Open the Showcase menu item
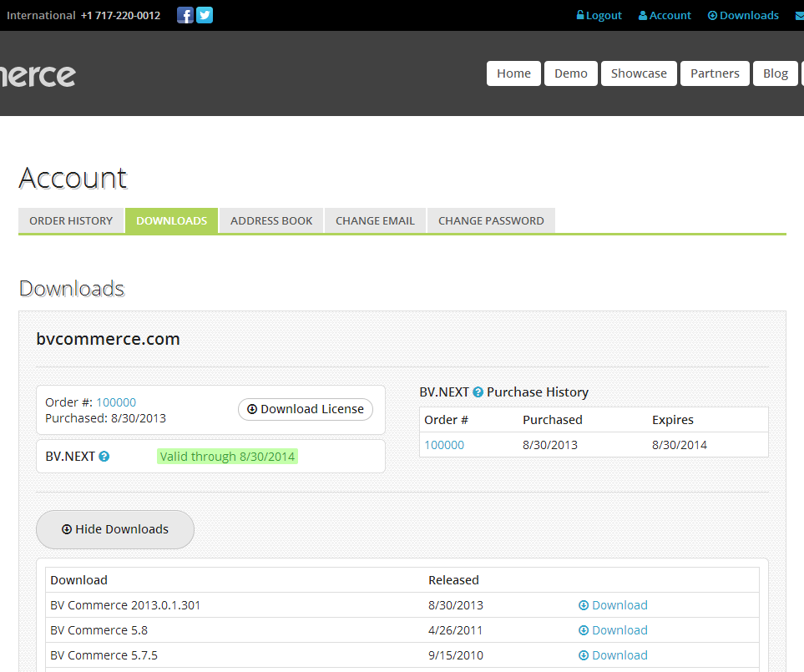 (x=639, y=73)
